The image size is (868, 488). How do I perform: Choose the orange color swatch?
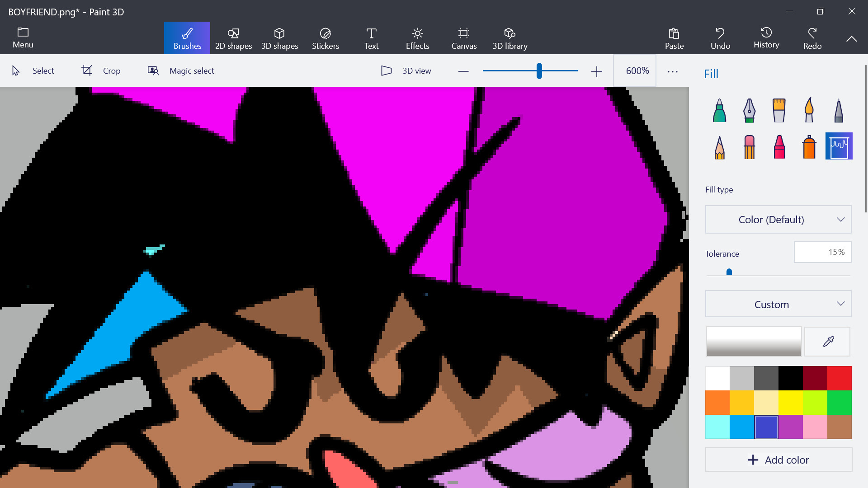(717, 403)
